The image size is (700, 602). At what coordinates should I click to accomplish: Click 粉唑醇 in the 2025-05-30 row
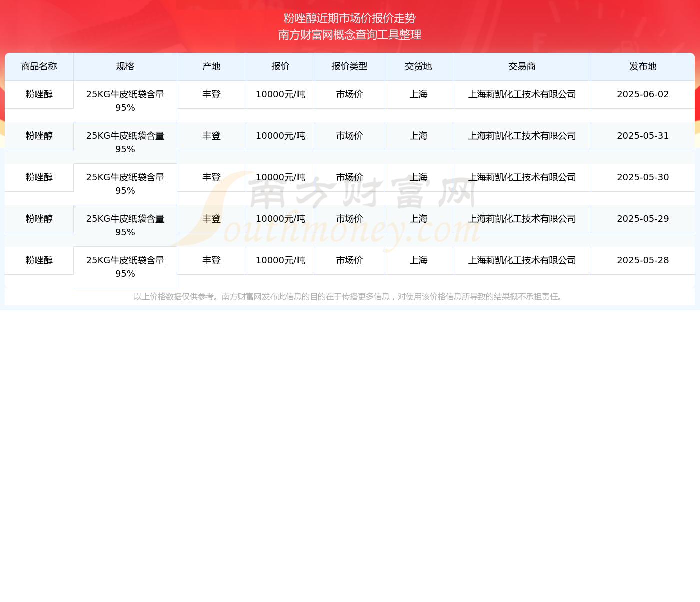[x=39, y=177]
